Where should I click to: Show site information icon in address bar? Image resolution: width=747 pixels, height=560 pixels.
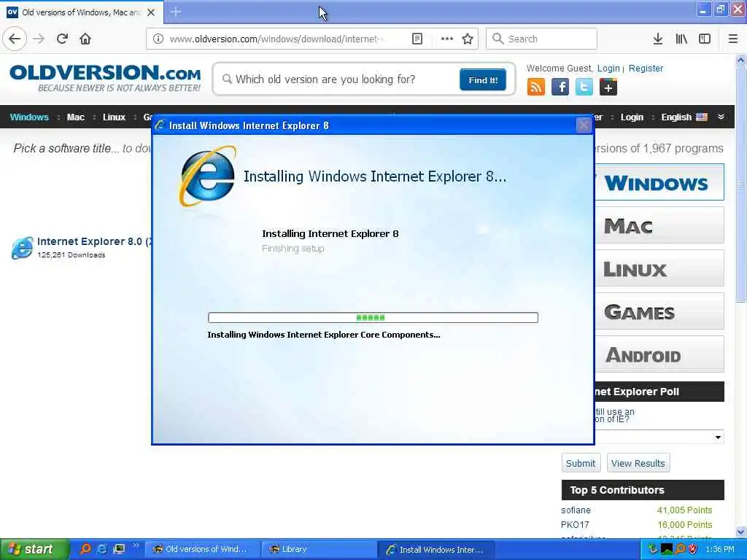tap(158, 39)
